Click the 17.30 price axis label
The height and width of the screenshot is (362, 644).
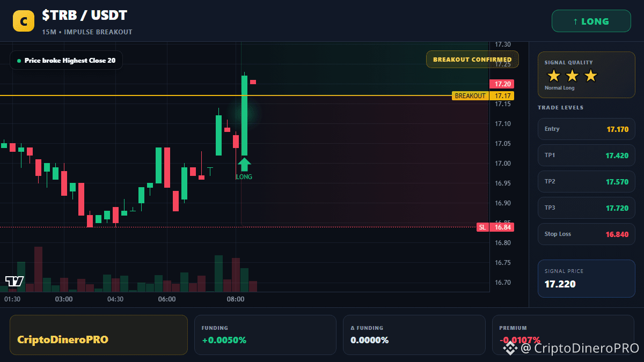[502, 45]
